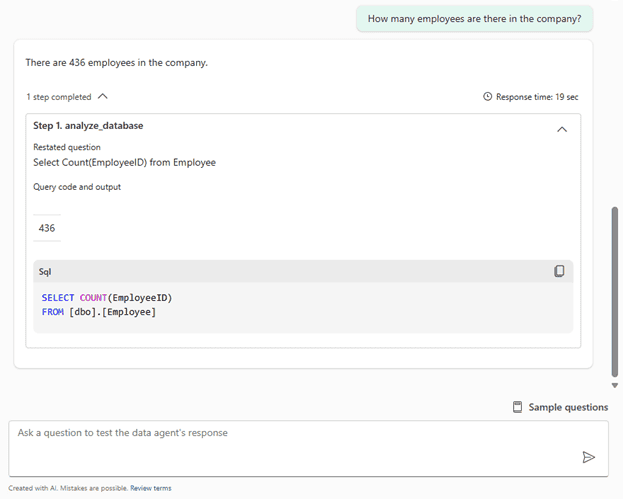Click the 'Query code and output' label

point(77,187)
